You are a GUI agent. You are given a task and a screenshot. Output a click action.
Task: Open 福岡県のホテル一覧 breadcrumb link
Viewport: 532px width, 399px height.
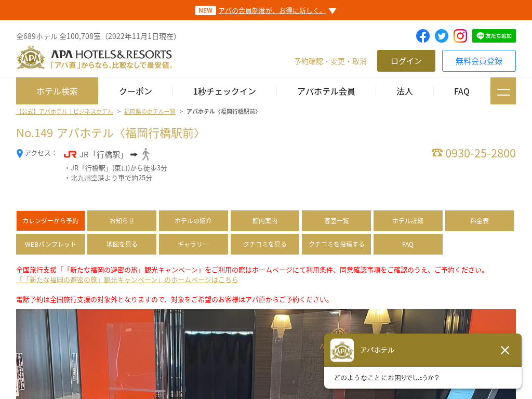tap(150, 112)
